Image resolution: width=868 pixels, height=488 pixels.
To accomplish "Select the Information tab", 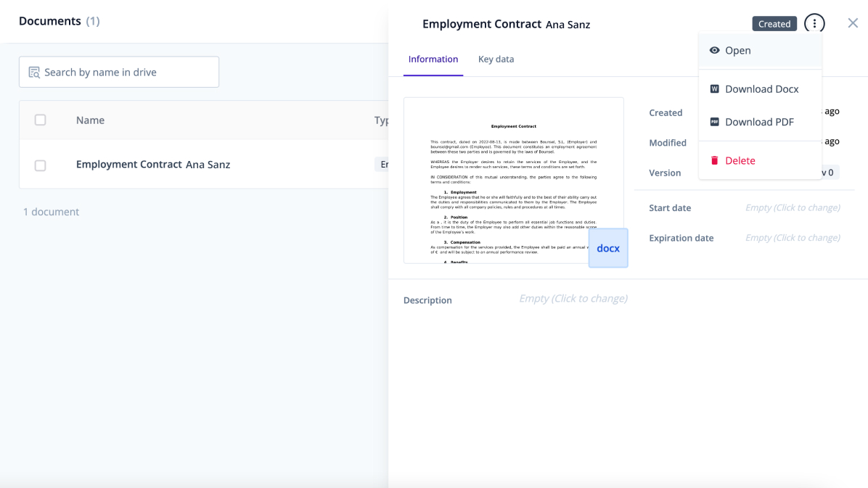I will pyautogui.click(x=433, y=59).
